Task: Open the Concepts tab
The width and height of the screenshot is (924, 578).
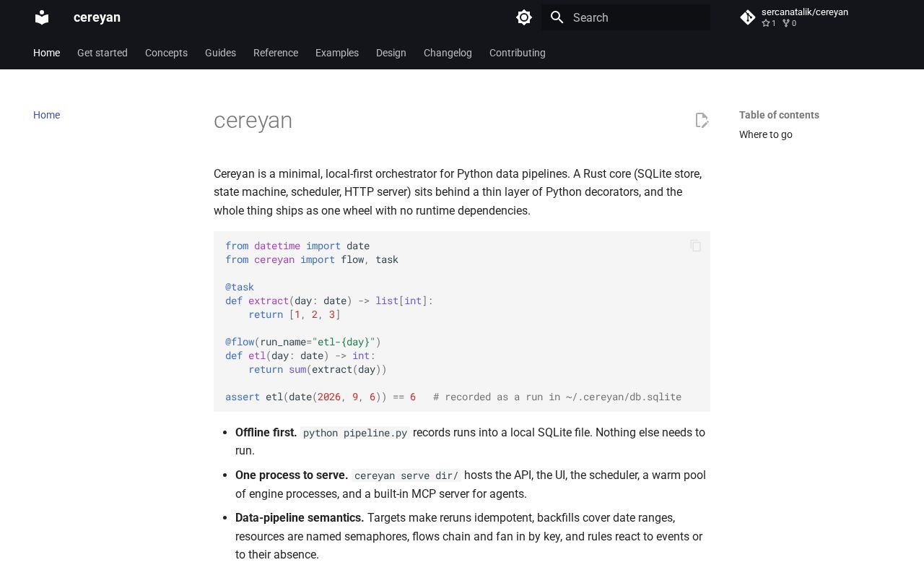Action: (x=166, y=53)
